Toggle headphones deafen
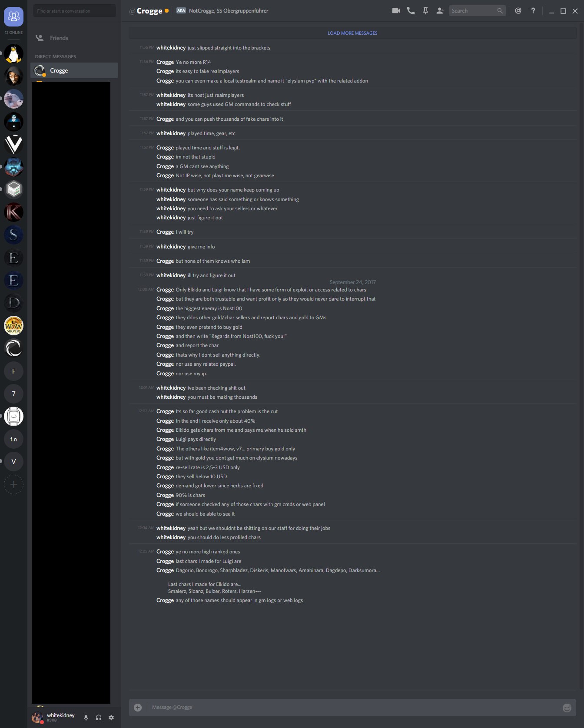Viewport: 584px width, 728px height. click(99, 718)
